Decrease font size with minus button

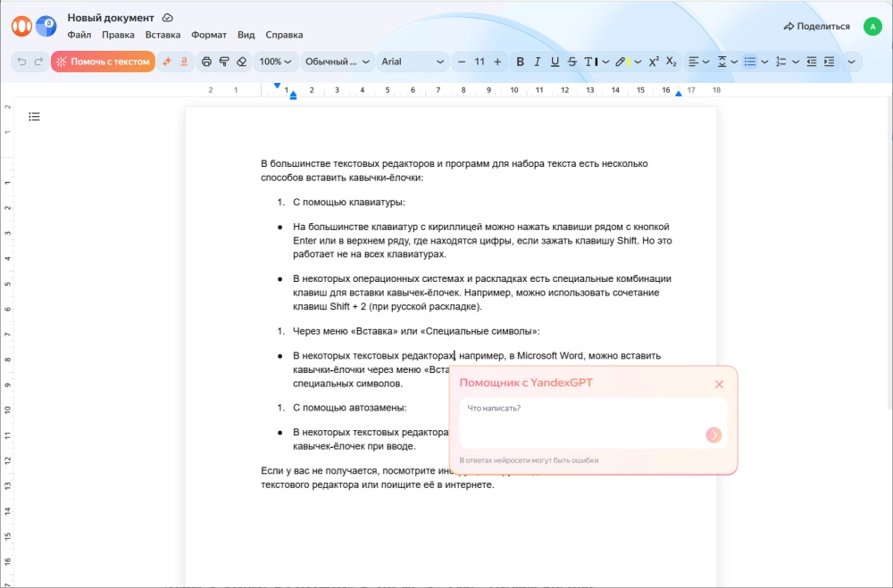pos(462,62)
